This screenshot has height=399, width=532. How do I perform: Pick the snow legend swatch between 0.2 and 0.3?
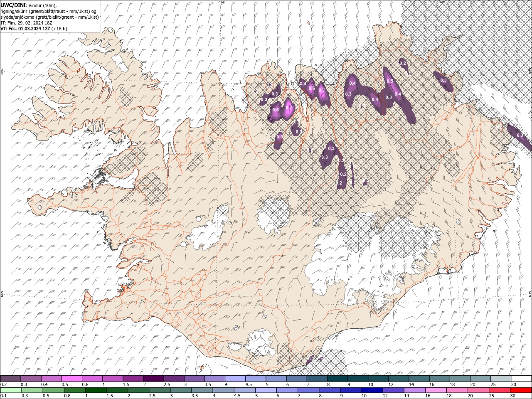[x=10, y=379]
